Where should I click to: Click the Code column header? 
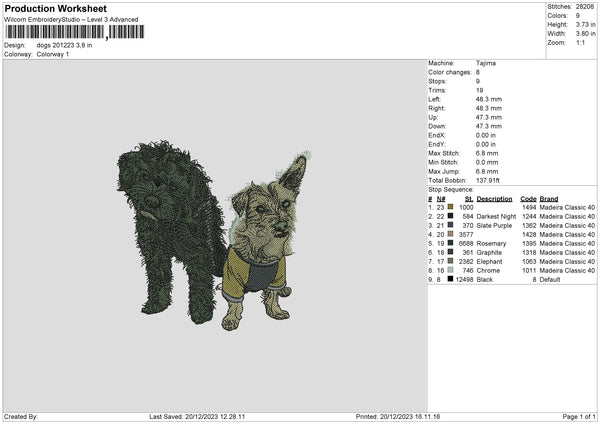pos(528,199)
